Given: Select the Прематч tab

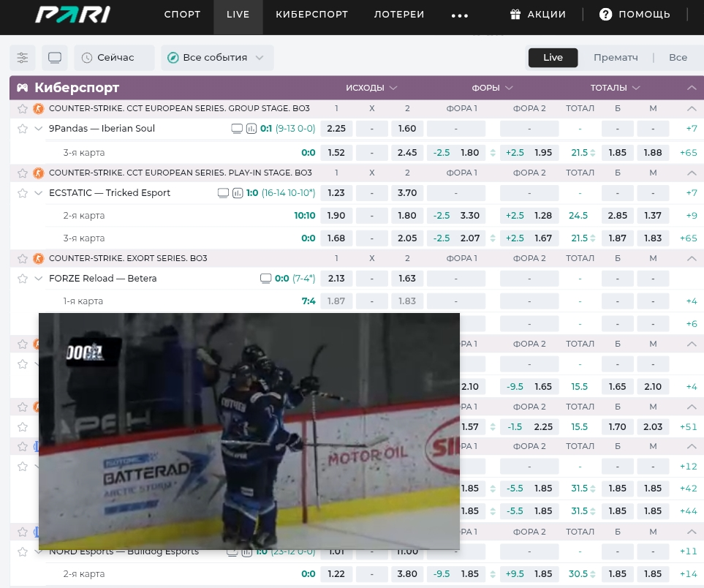Looking at the screenshot, I should point(616,58).
